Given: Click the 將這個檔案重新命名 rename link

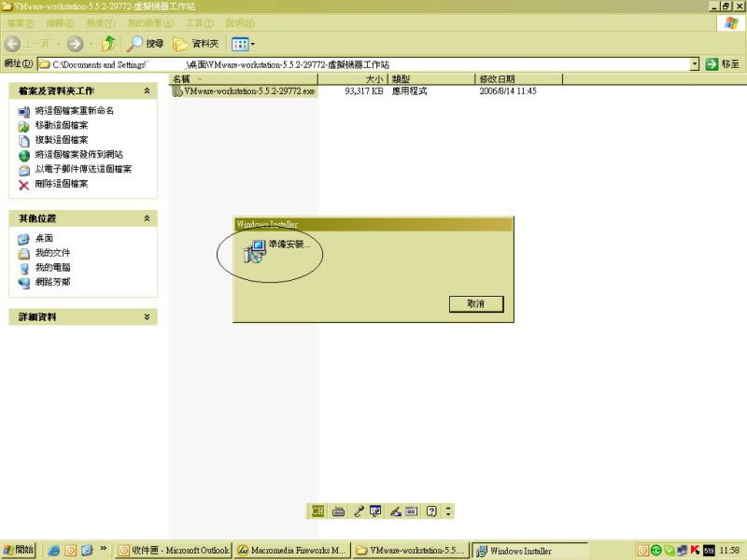Looking at the screenshot, I should 75,110.
